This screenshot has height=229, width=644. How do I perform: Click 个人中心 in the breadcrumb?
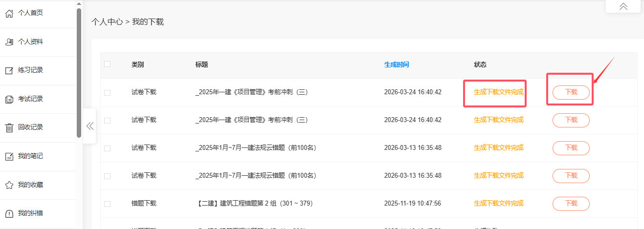pos(107,22)
